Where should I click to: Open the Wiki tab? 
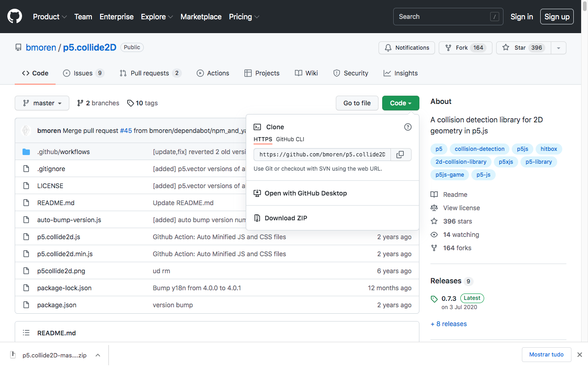tap(306, 73)
